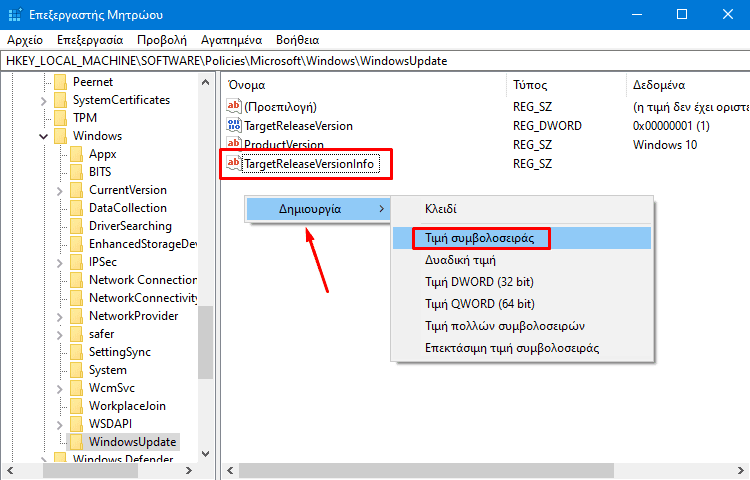Choose Τιμή πολλών συμβολοσειρών option
This screenshot has height=480, width=750.
pos(522,326)
